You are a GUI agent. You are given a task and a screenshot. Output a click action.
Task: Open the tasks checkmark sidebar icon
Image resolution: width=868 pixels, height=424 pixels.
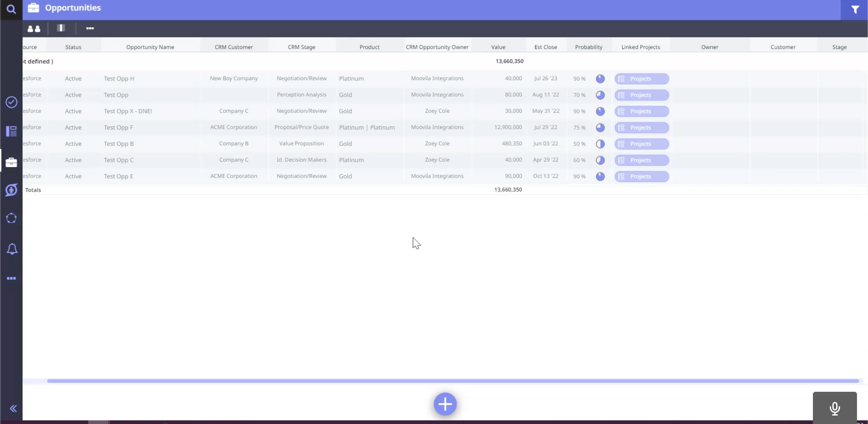11,102
